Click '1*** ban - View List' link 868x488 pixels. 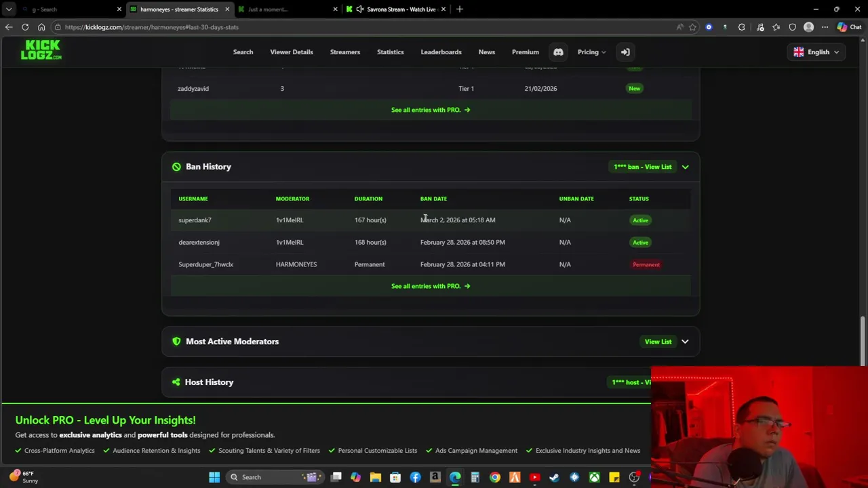tap(642, 167)
